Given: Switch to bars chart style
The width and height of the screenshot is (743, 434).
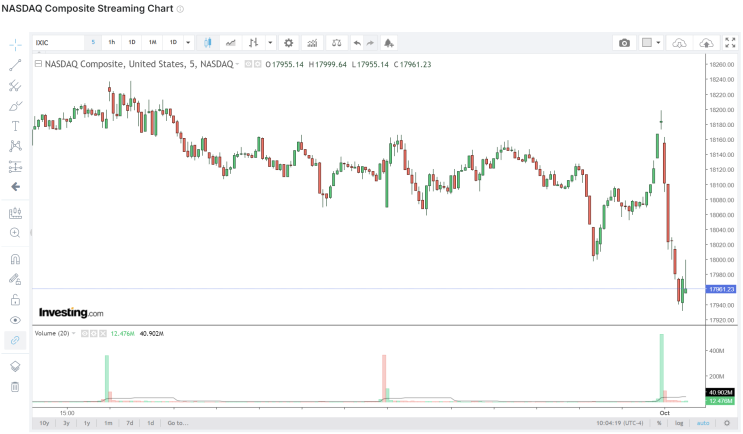Looking at the screenshot, I should [254, 43].
